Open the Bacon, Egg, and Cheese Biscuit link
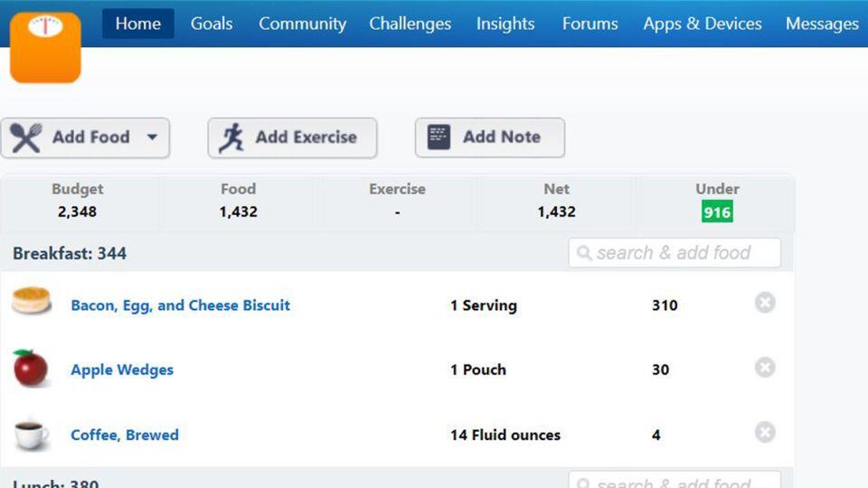Viewport: 868px width, 488px height. coord(181,305)
